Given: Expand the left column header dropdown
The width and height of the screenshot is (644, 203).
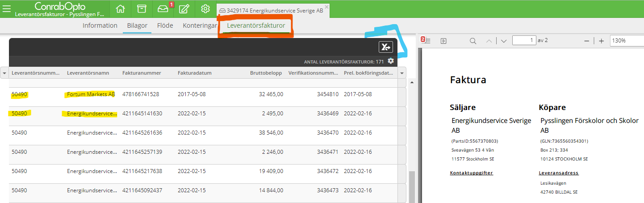Looking at the screenshot, I should 4,73.
